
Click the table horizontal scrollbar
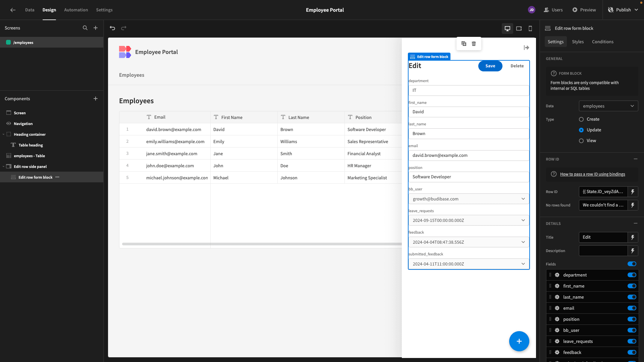coord(262,244)
